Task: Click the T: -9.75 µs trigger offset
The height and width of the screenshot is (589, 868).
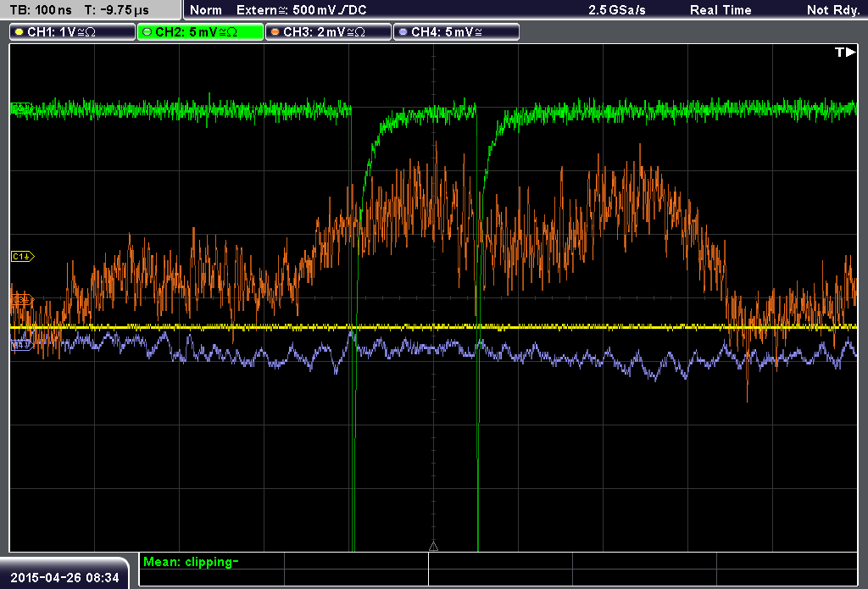Action: (x=117, y=10)
